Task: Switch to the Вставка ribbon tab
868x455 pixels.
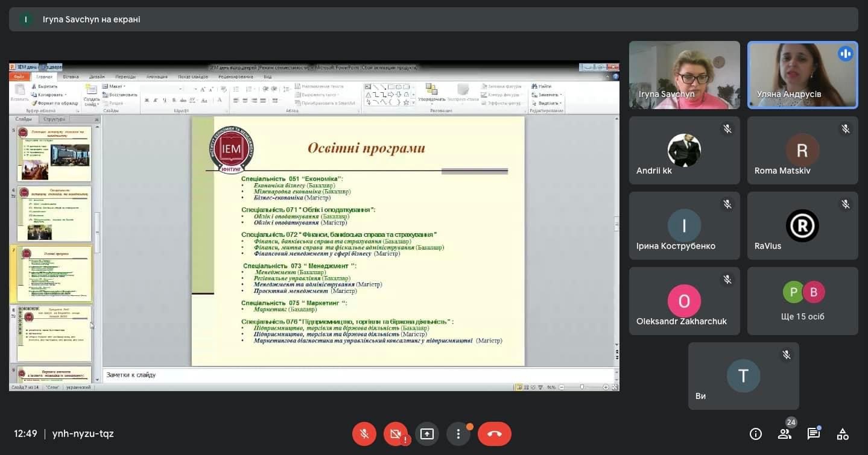Action: click(71, 77)
